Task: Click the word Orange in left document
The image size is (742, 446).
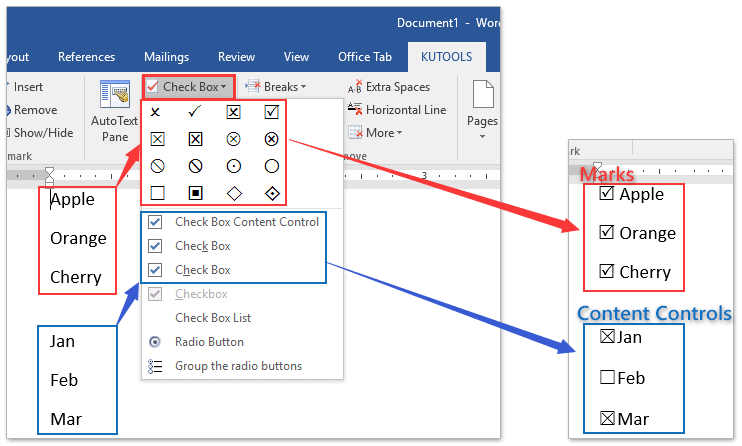Action: click(78, 238)
